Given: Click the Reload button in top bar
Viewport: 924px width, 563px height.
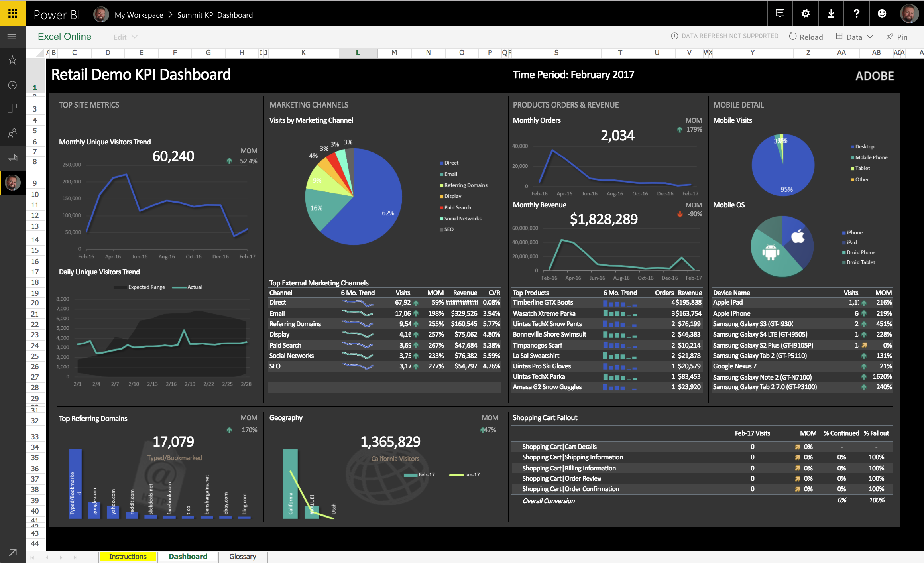Looking at the screenshot, I should 804,36.
